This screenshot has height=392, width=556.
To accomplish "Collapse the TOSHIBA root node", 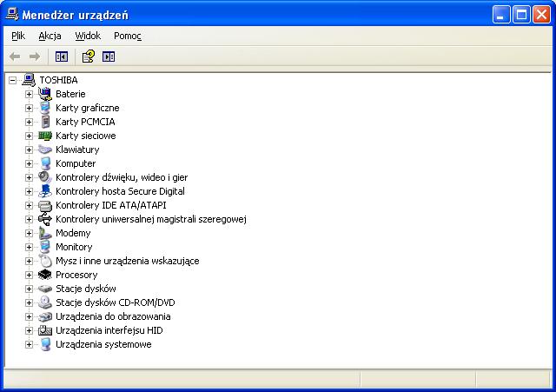I will click(12, 80).
